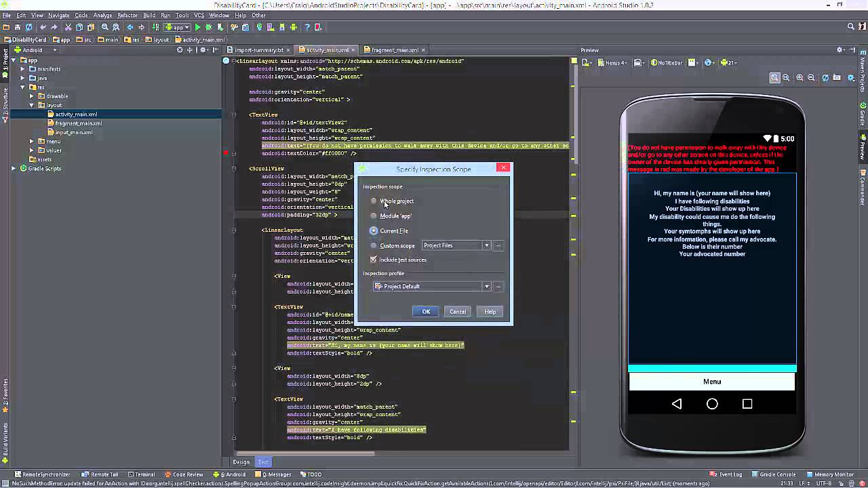Click the Undo arrow icon
The image size is (868, 488).
coord(43,27)
